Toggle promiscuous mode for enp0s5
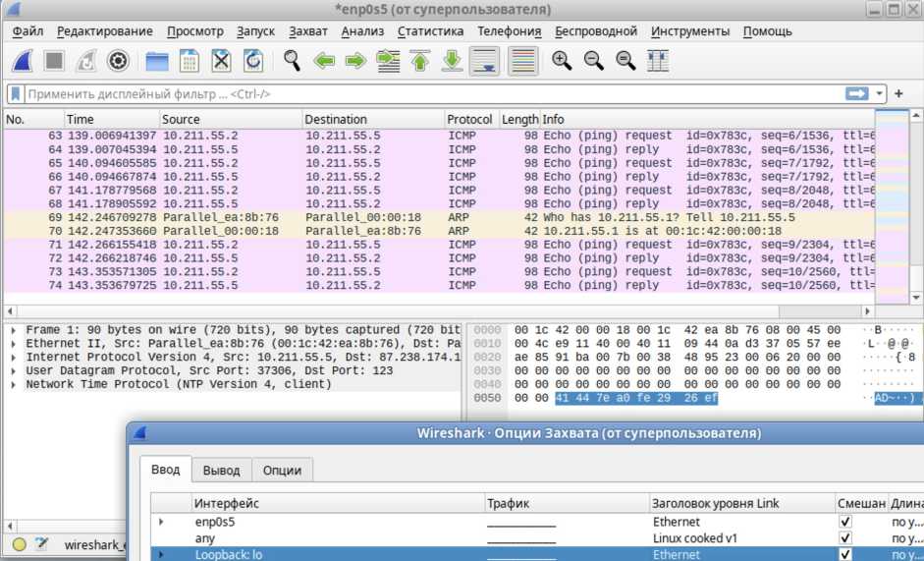Image resolution: width=924 pixels, height=561 pixels. tap(845, 522)
